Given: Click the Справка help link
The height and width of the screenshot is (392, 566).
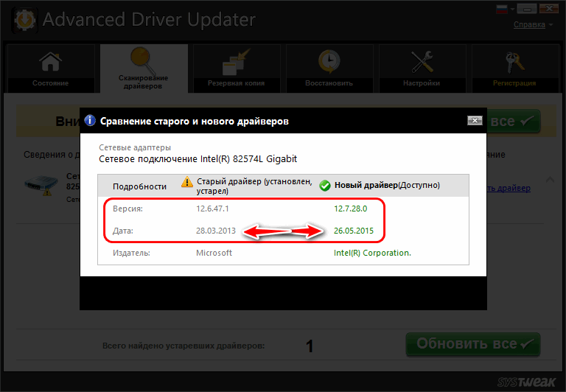Looking at the screenshot, I should tap(529, 24).
